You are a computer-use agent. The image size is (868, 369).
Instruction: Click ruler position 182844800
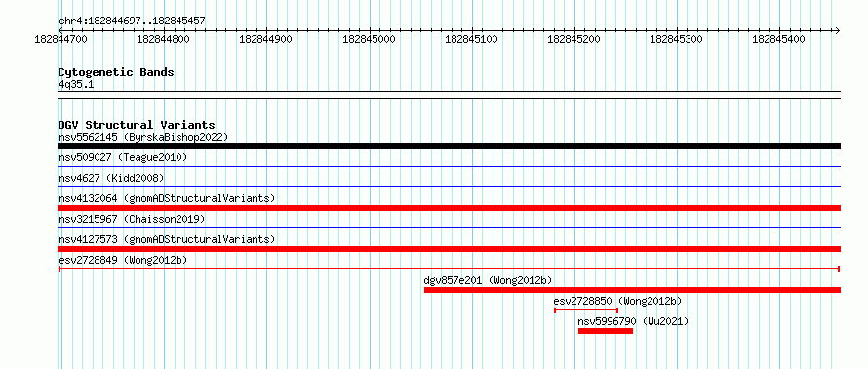[x=163, y=39]
